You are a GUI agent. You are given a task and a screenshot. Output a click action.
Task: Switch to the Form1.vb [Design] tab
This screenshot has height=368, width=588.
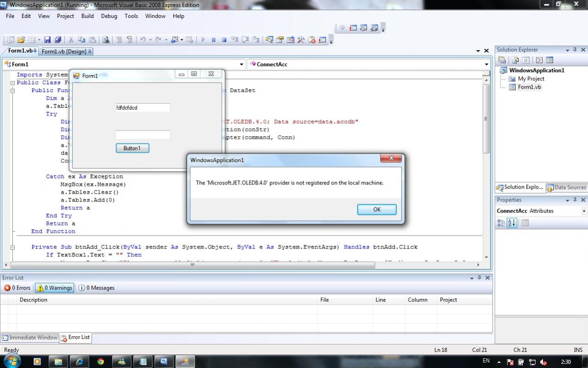coord(67,52)
